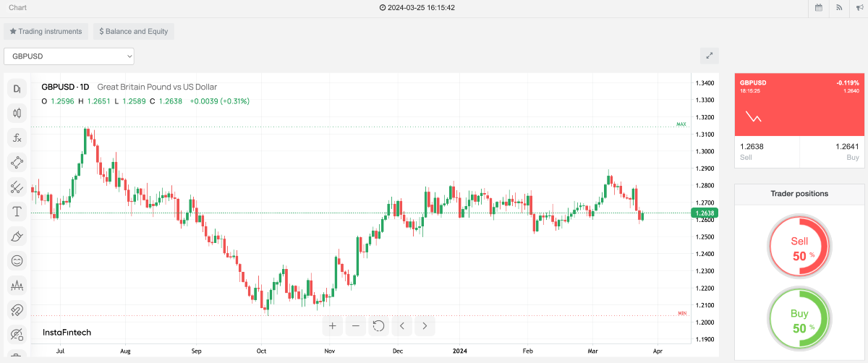The image size is (868, 363).
Task: Open the GBPUSD instrument dropdown
Action: 69,56
